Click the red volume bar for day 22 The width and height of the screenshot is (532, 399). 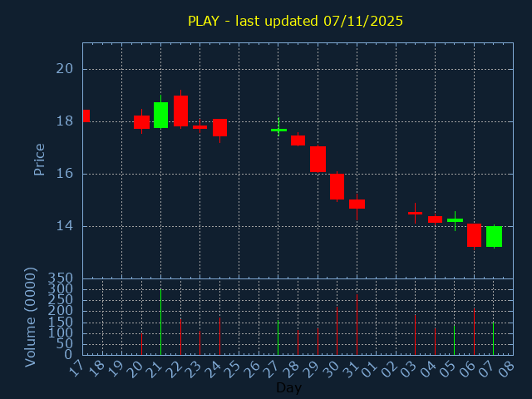point(181,337)
